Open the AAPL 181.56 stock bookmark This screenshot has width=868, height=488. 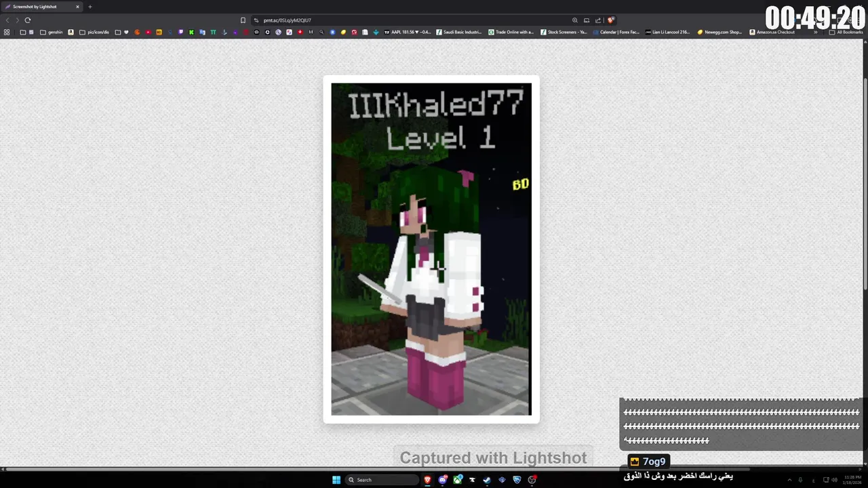(x=408, y=32)
